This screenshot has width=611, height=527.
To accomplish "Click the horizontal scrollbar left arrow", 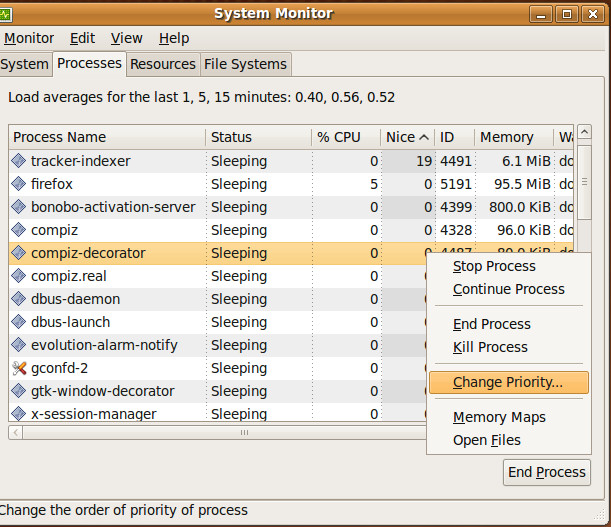I will click(x=16, y=432).
